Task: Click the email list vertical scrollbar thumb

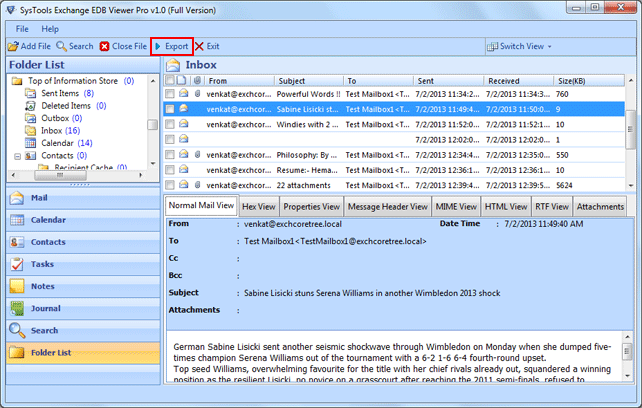Action: tap(630, 129)
